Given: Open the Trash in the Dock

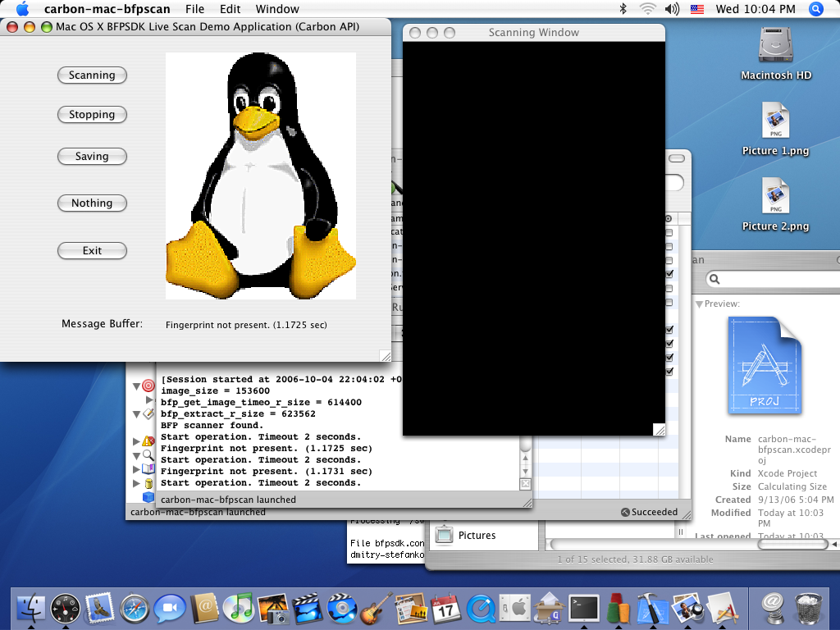Looking at the screenshot, I should click(809, 608).
